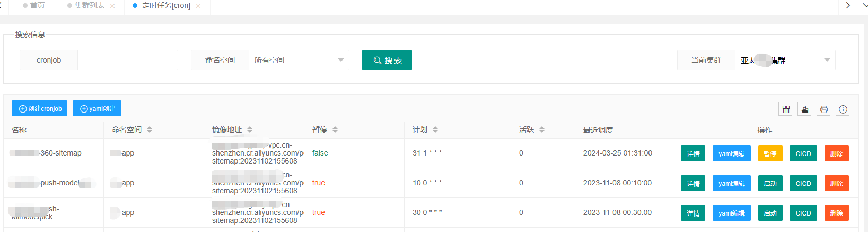Sort by 命名空间 column

coord(150,130)
